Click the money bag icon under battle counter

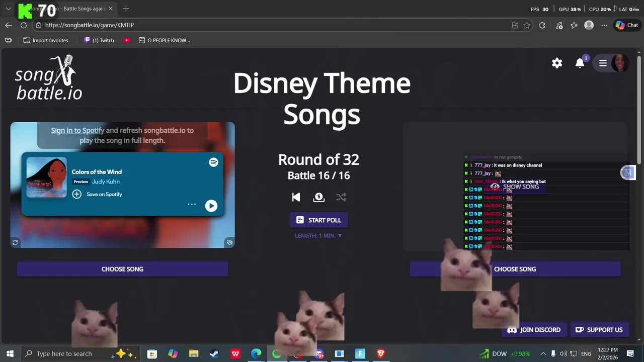318,197
